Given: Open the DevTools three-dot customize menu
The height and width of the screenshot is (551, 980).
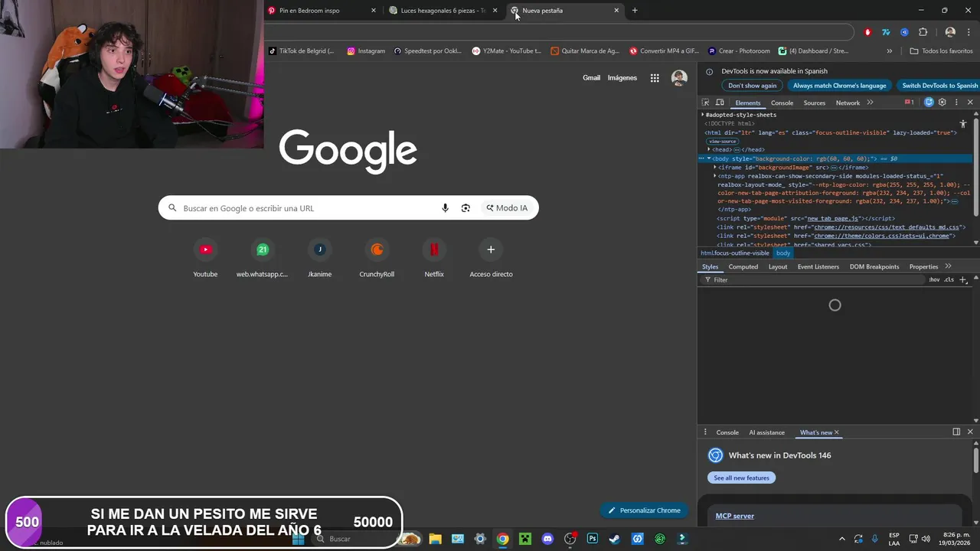Looking at the screenshot, I should click(956, 103).
